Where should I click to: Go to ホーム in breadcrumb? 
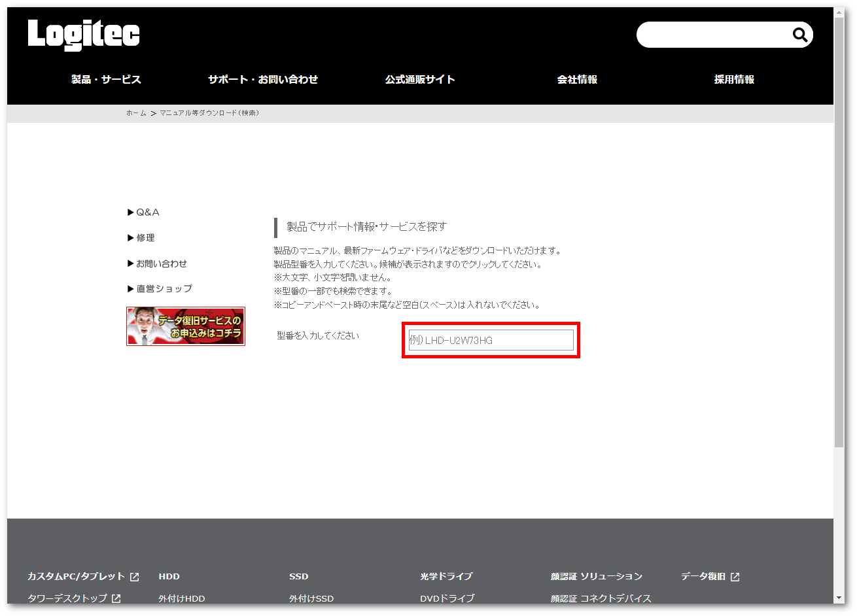pos(136,113)
